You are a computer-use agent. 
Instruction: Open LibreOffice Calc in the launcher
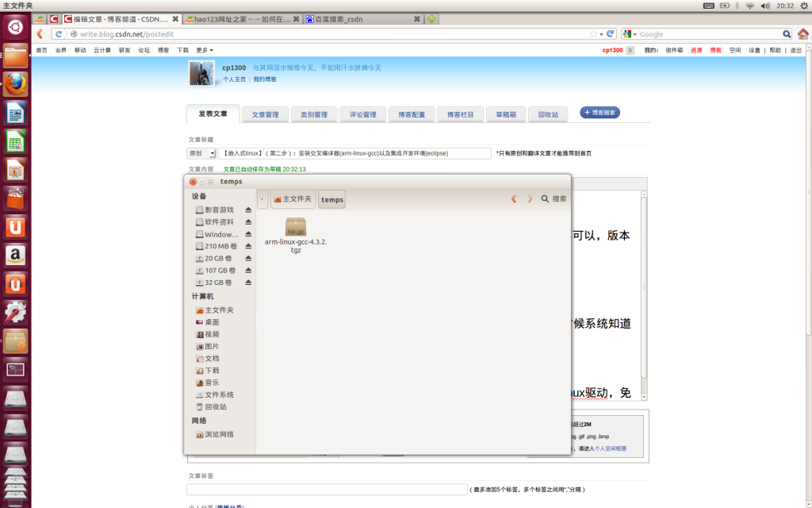15,141
